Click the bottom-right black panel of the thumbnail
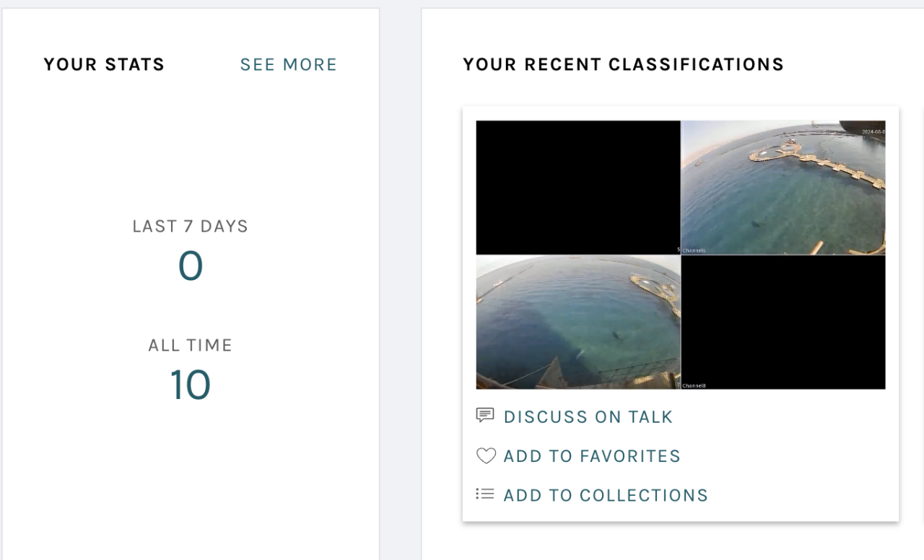This screenshot has width=924, height=560. (783, 322)
